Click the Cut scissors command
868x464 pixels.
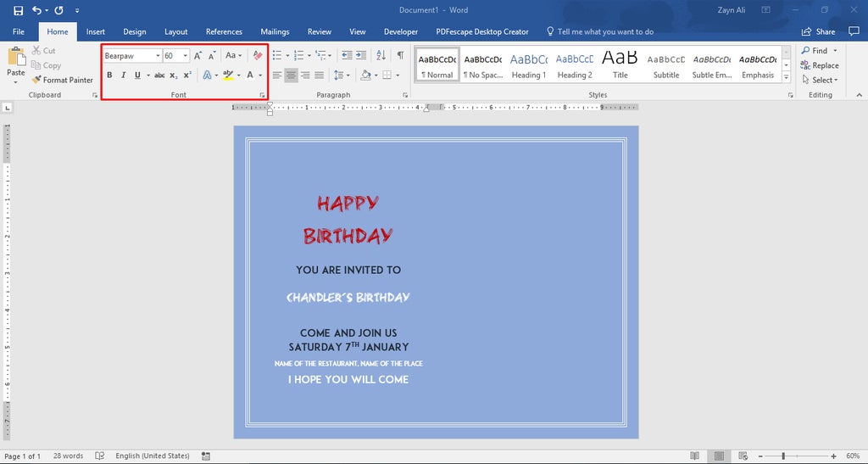pos(44,50)
